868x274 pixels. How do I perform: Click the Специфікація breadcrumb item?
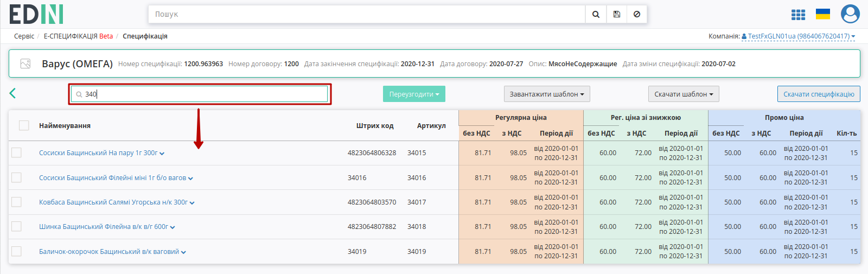[145, 36]
